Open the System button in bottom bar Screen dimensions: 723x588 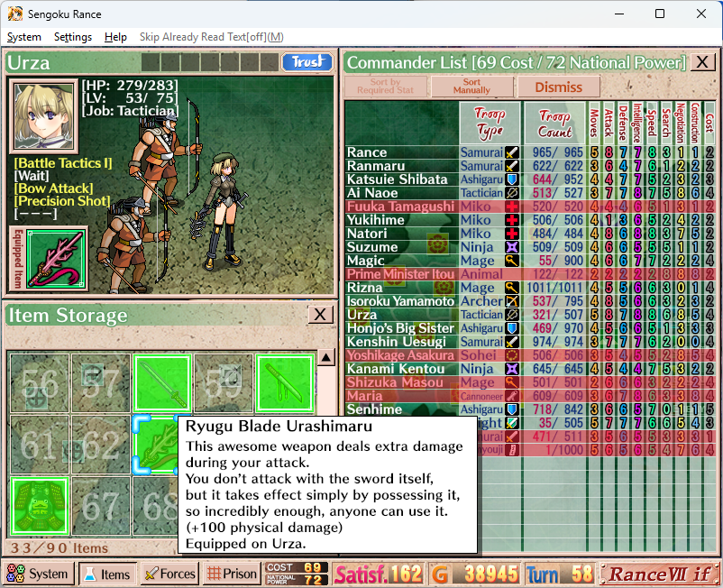(x=39, y=574)
